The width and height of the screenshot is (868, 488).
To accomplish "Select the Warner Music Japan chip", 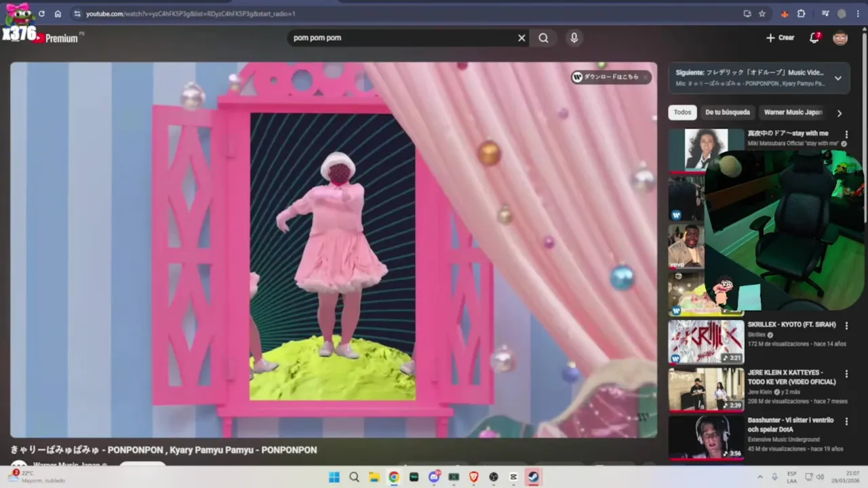I will click(793, 113).
